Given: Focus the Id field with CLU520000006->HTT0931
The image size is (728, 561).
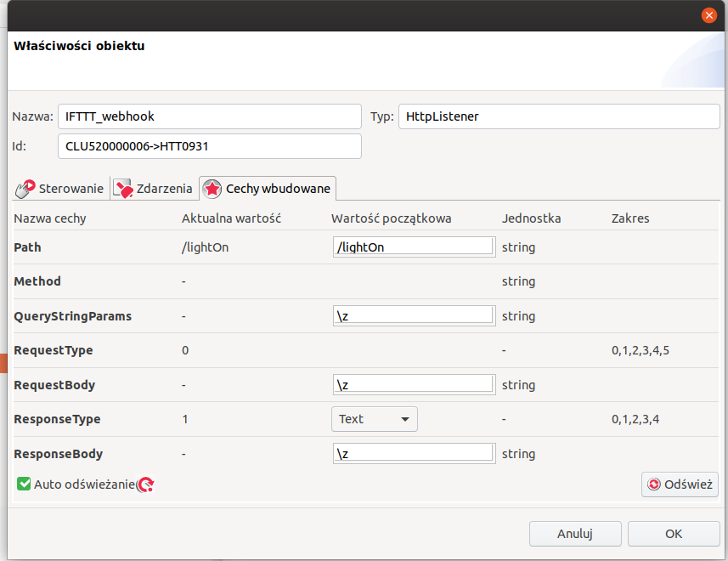Looking at the screenshot, I should click(209, 146).
